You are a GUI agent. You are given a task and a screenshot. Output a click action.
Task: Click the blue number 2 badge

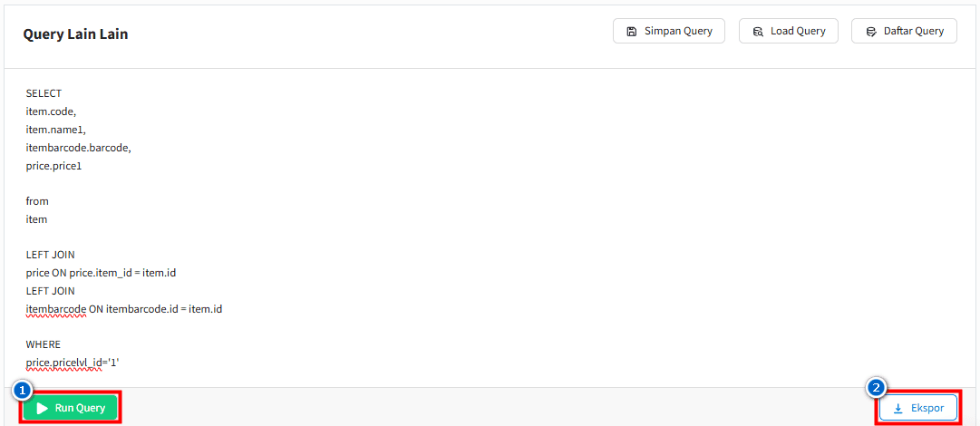click(x=876, y=388)
